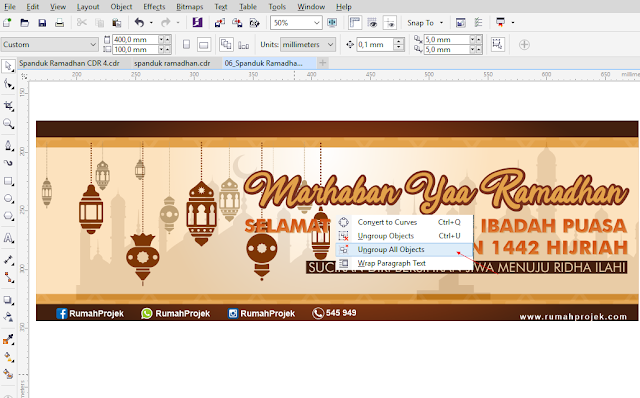Screen dimensions: 640x398
Task: Expand the Undo history arrow
Action: (x=151, y=23)
